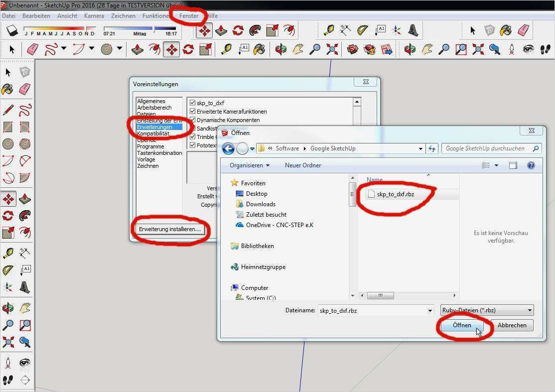Open Circle tool dropdown arrow

pyautogui.click(x=120, y=48)
